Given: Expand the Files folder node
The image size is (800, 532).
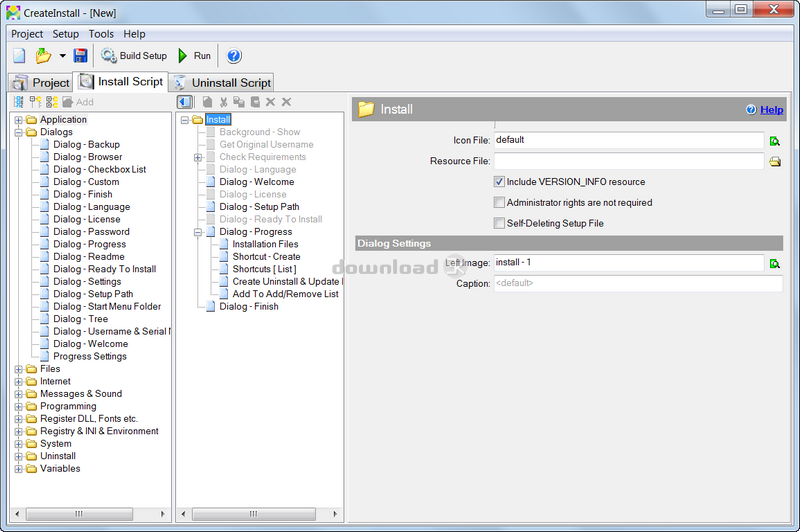Looking at the screenshot, I should point(18,369).
